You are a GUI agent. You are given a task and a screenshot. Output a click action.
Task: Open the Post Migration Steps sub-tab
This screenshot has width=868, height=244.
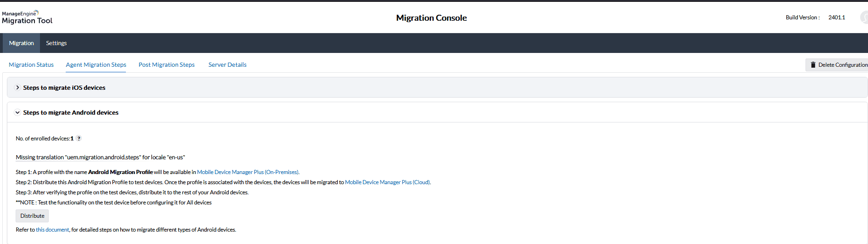[x=167, y=65]
